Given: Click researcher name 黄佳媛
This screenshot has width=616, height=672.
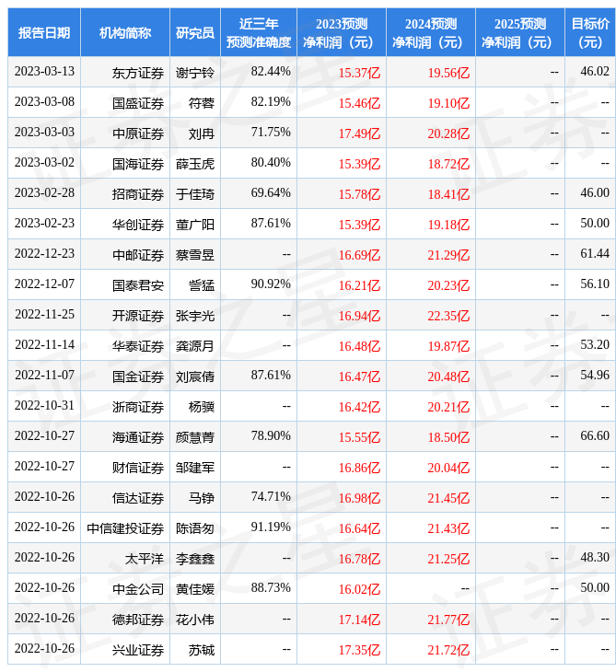Looking at the screenshot, I should 195,589.
